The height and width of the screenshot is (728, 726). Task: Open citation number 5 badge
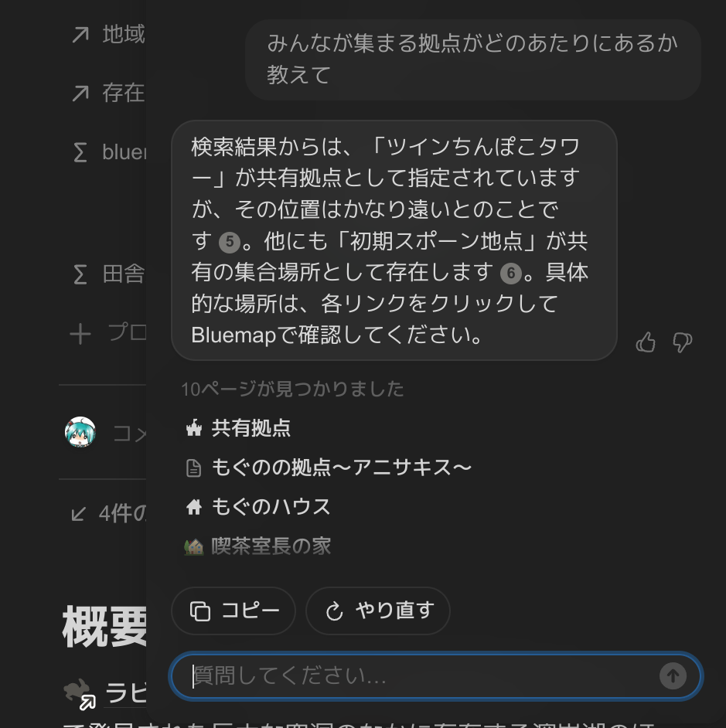229,242
